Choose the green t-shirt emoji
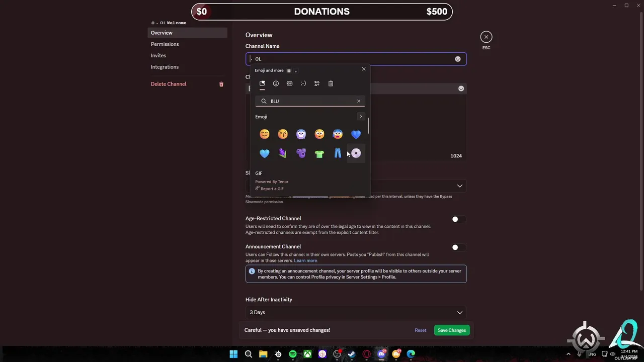 tap(319, 153)
